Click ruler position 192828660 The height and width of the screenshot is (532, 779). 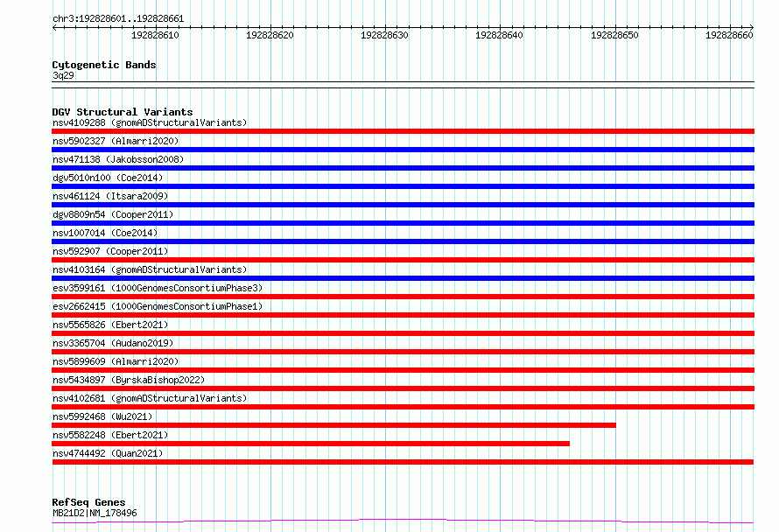pyautogui.click(x=729, y=35)
